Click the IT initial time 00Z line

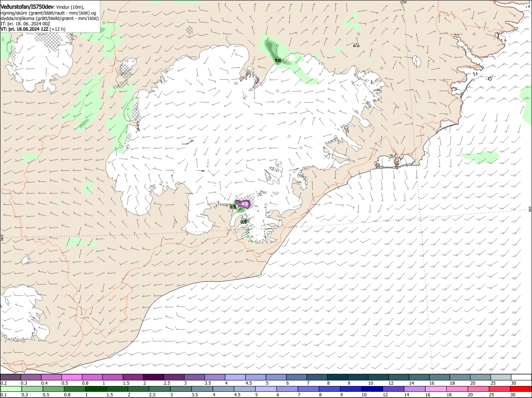click(x=25, y=24)
